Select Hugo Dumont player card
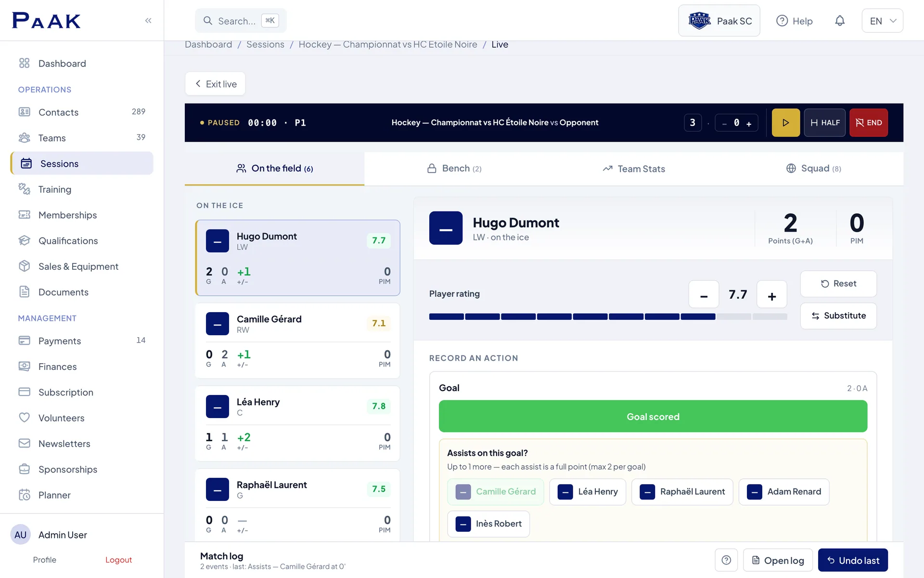This screenshot has height=578, width=924. coord(297,258)
